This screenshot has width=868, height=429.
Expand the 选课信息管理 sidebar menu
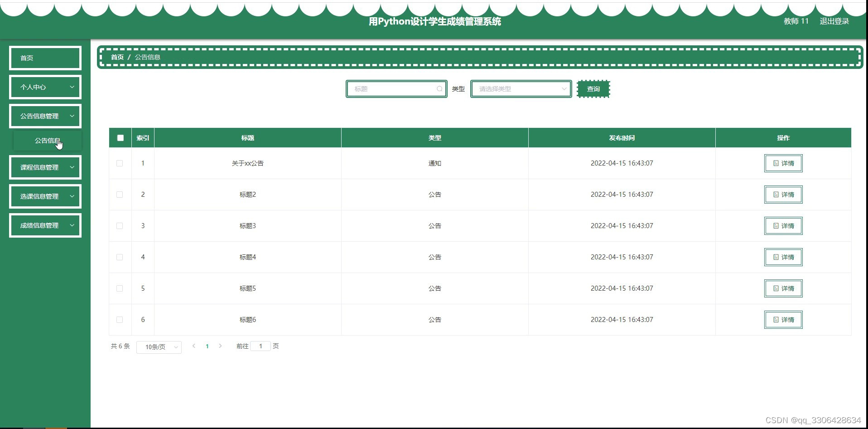pyautogui.click(x=45, y=196)
